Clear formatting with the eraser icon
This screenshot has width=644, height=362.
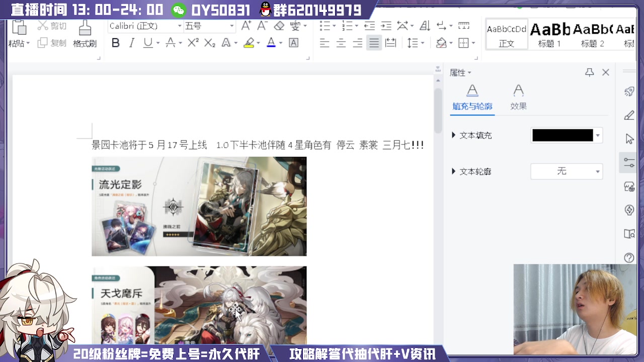(x=279, y=26)
